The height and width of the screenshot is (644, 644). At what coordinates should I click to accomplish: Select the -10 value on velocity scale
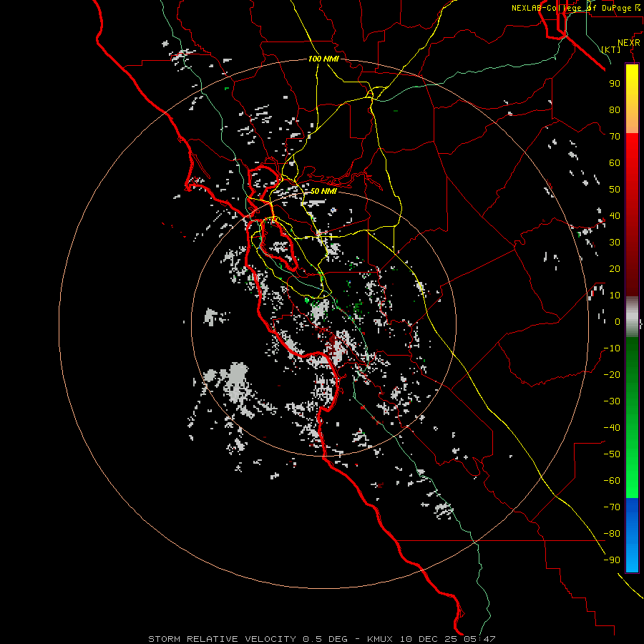point(612,348)
